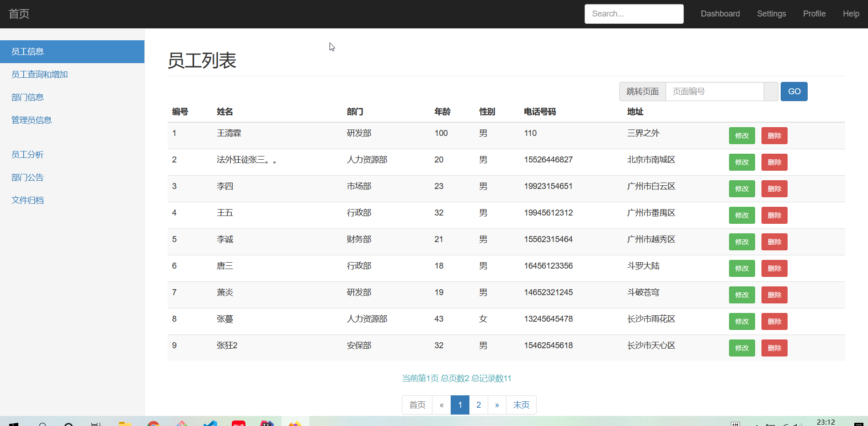
Task: Click the 跳转页面 addon label
Action: point(643,92)
